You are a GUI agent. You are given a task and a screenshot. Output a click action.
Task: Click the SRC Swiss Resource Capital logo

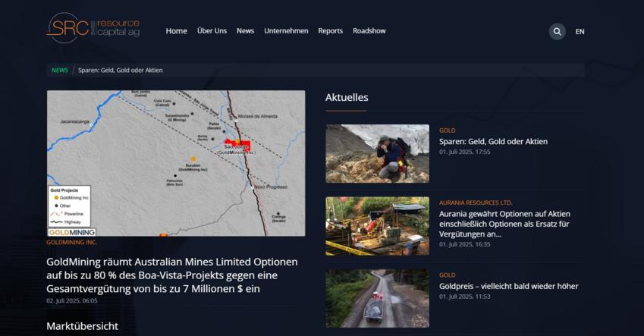[93, 28]
